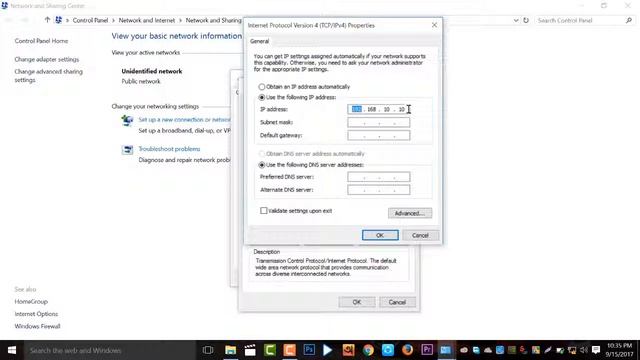Click the Troubleshoot problems icon
The height and width of the screenshot is (360, 640).
(127, 150)
